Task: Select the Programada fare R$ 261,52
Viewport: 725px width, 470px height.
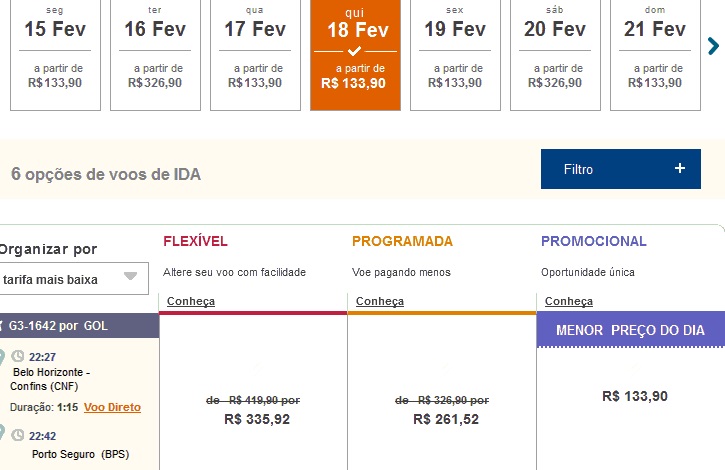Action: click(x=446, y=420)
